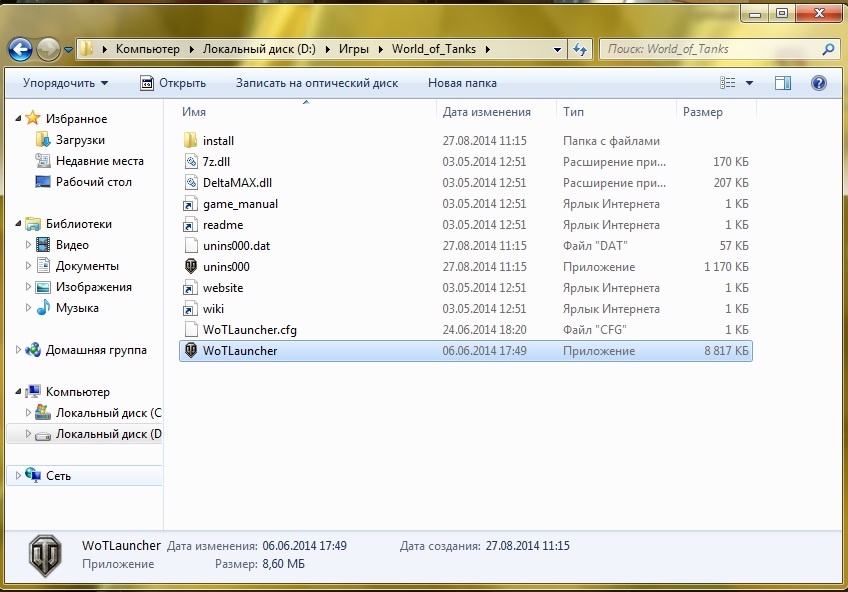
Task: Click the greyed Forward arrow button
Action: pos(48,49)
